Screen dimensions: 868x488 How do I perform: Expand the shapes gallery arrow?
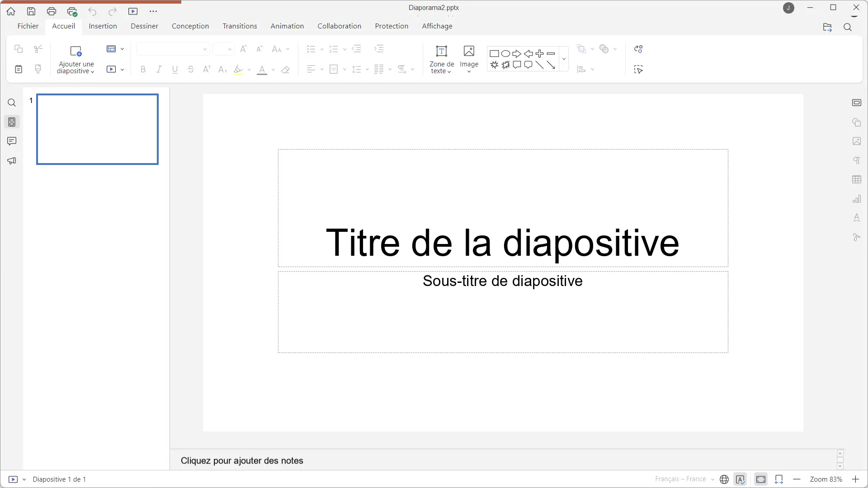click(x=564, y=59)
